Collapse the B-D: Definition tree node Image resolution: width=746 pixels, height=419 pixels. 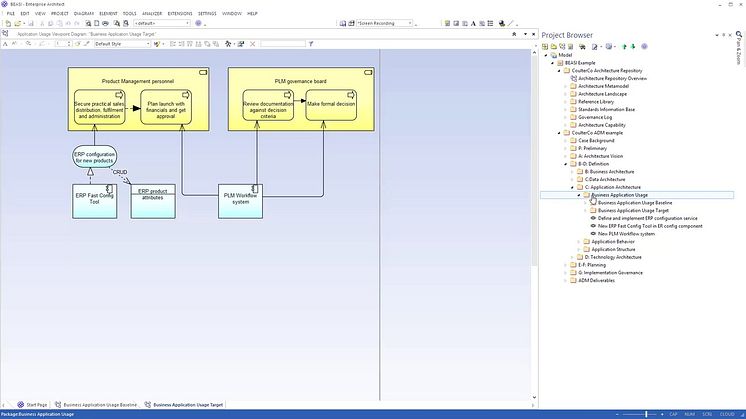click(x=566, y=164)
